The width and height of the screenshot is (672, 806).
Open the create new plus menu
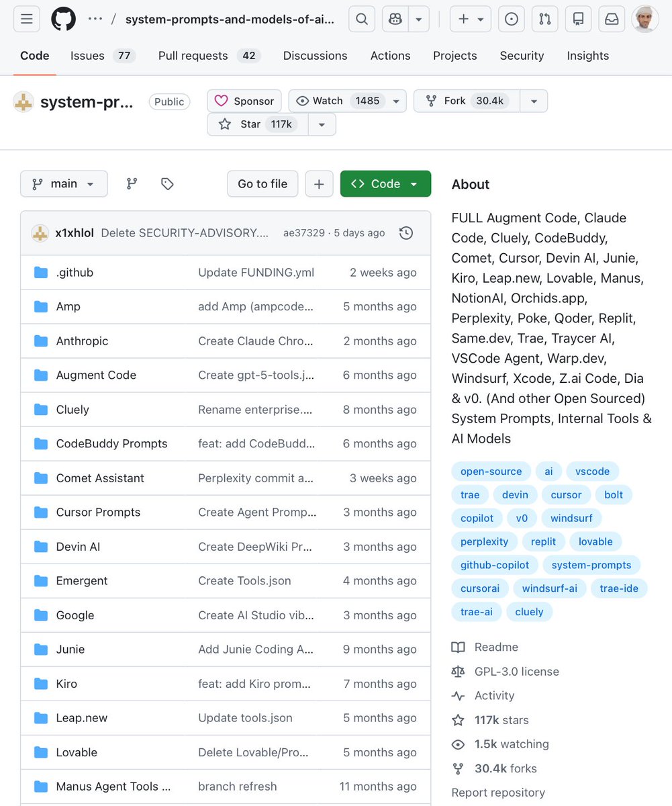pos(470,19)
